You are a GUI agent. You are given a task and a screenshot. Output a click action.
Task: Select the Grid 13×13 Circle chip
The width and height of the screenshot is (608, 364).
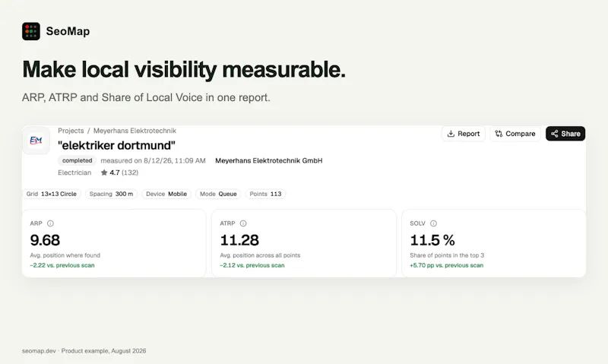(52, 194)
